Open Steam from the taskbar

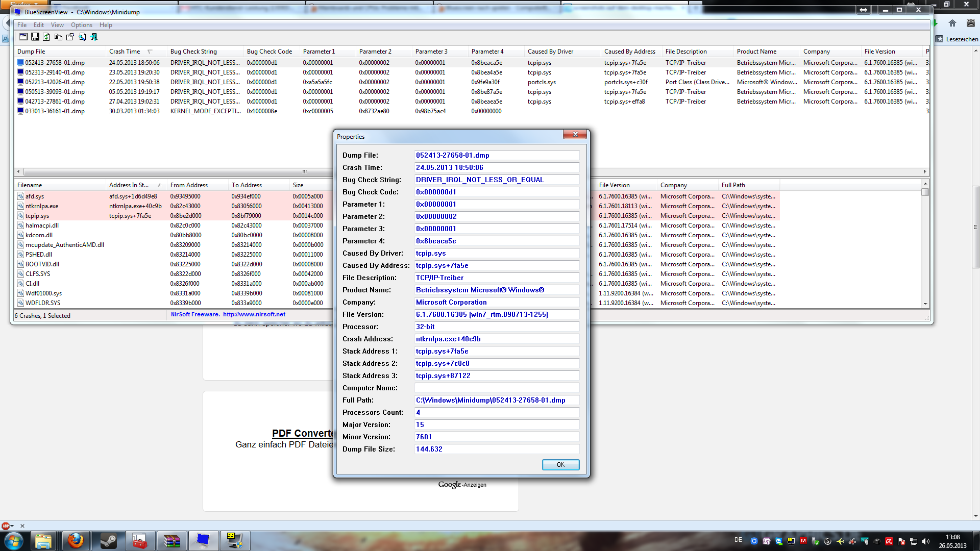[x=108, y=540]
